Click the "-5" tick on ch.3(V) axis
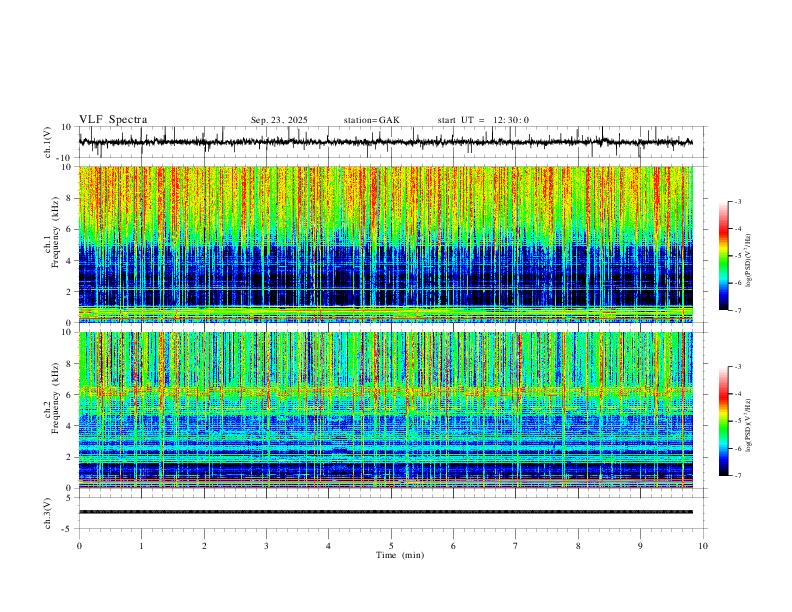The height and width of the screenshot is (612, 792). tap(68, 529)
